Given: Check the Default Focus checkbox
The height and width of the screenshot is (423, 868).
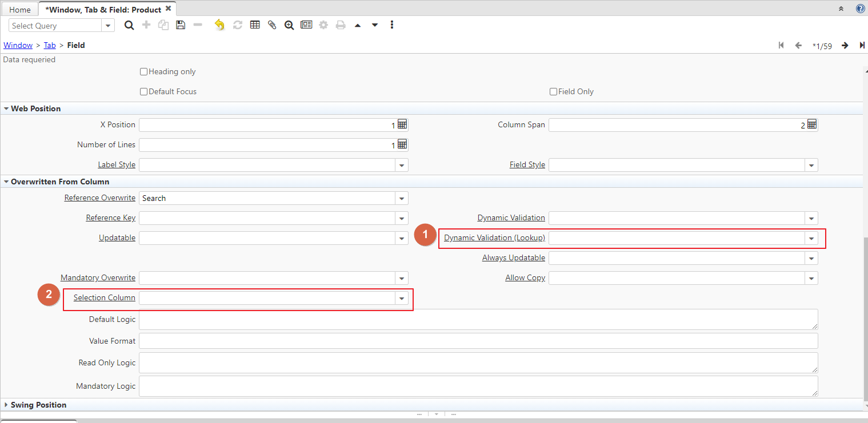Looking at the screenshot, I should coord(144,92).
